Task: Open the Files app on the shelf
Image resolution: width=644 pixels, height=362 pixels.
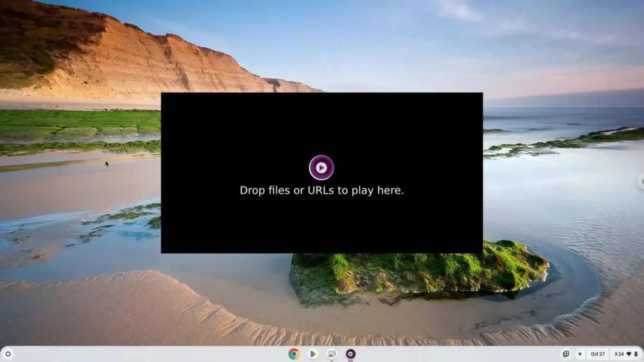Action: tap(332, 353)
